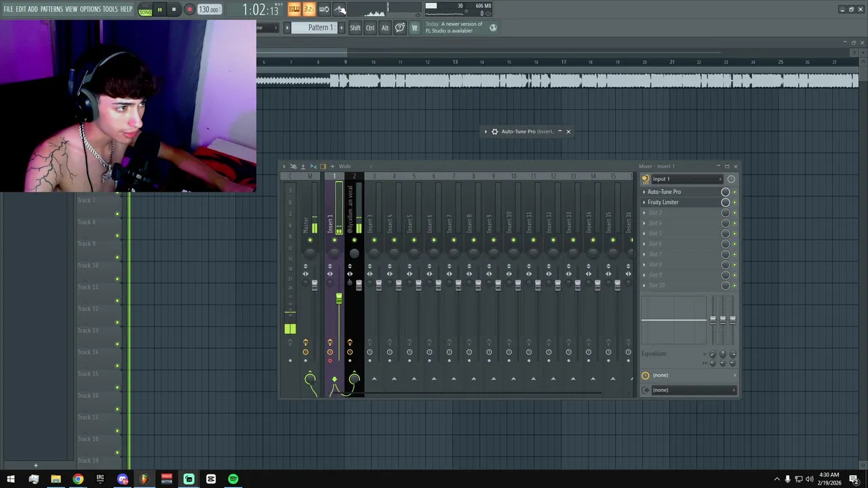Mute the Master mixer track light
Screen dimensions: 868x488
click(x=310, y=240)
